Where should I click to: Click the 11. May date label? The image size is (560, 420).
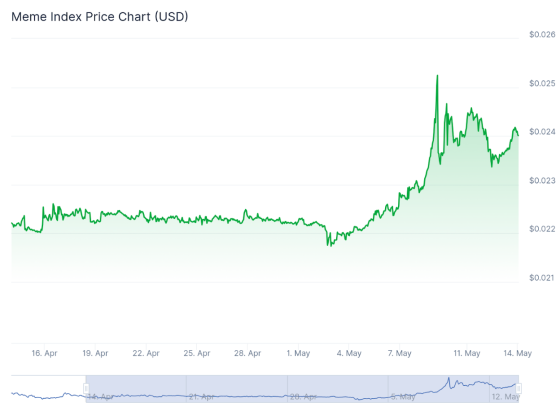(x=467, y=353)
